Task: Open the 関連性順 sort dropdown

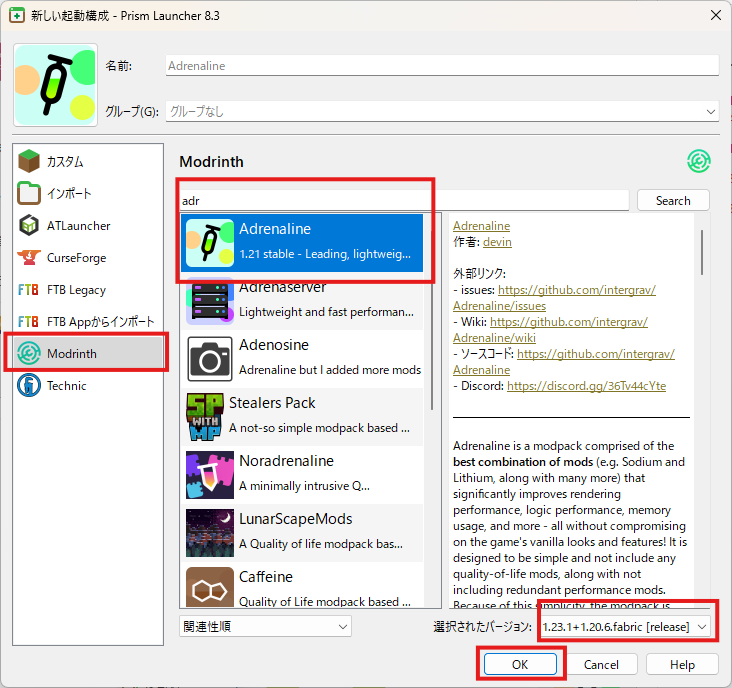Action: tap(265, 626)
